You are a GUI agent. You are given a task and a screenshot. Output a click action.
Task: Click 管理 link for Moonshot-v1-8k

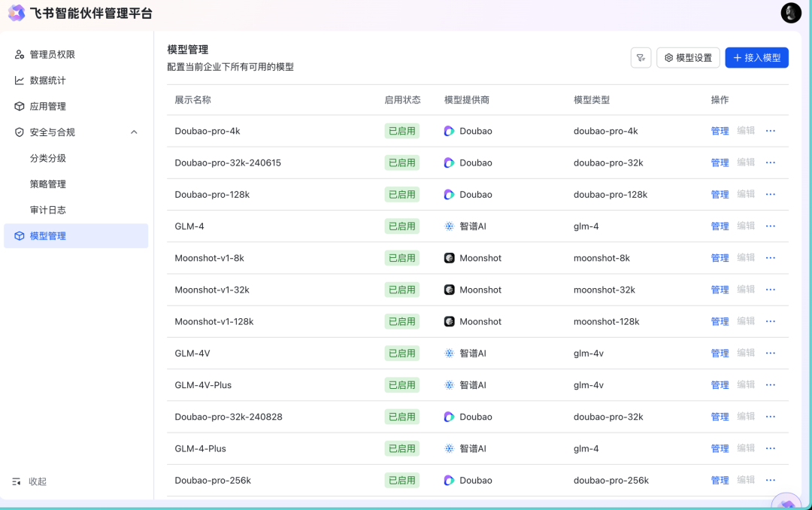coord(720,258)
